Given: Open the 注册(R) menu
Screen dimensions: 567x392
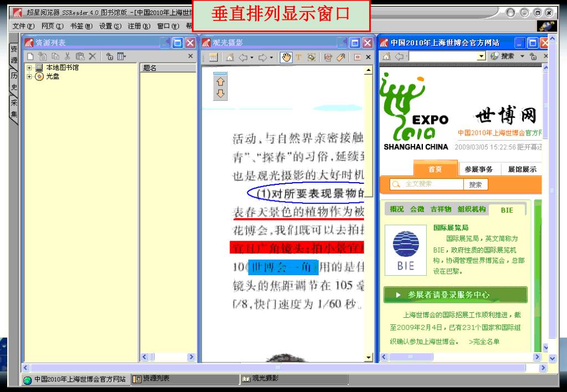Looking at the screenshot, I should [139, 26].
